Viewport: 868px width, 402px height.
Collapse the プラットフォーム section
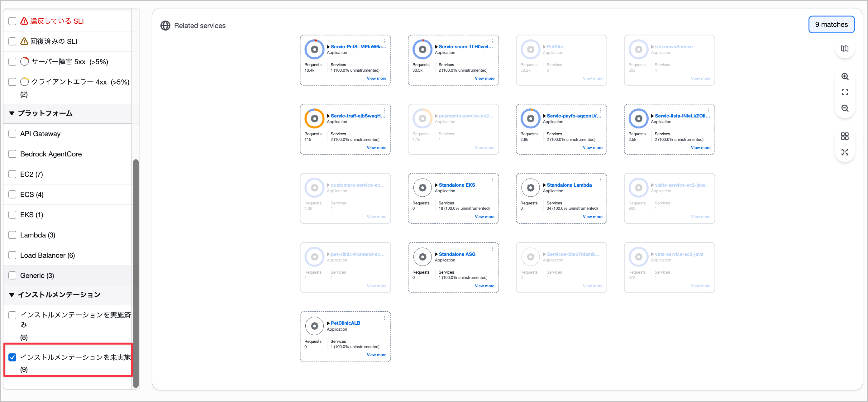pos(12,113)
